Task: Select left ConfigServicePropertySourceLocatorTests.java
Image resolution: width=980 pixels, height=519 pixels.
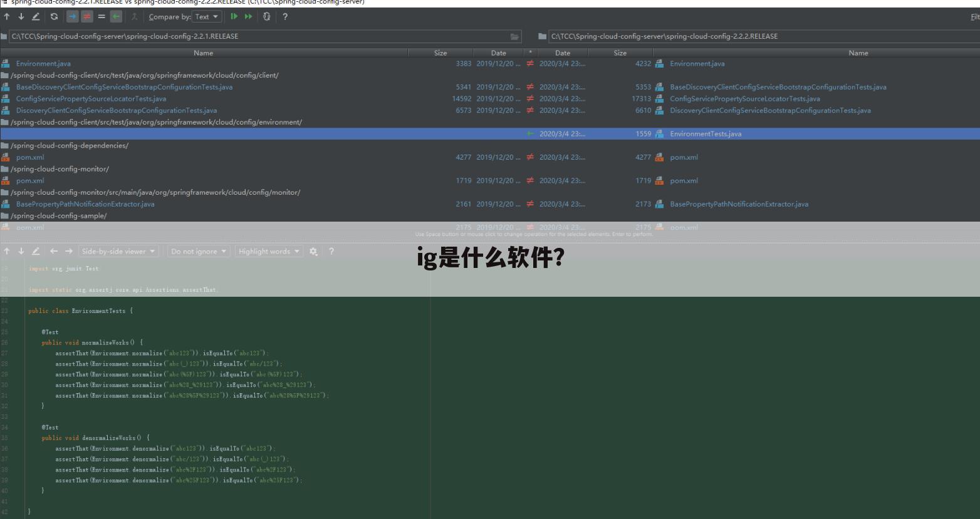Action: pyautogui.click(x=91, y=99)
